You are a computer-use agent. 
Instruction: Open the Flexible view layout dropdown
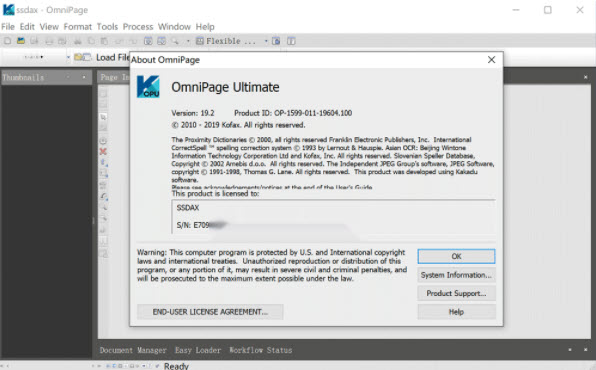click(266, 41)
